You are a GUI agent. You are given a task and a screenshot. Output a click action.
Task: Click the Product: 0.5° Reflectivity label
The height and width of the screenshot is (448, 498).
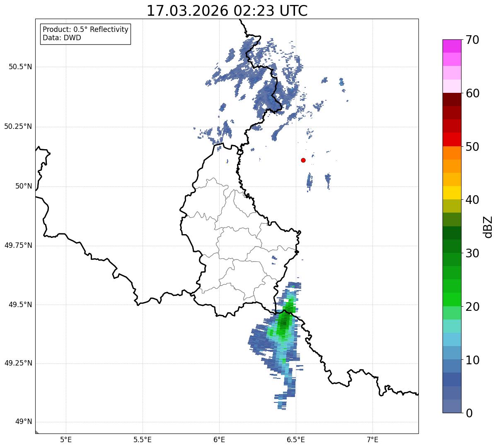click(x=86, y=29)
